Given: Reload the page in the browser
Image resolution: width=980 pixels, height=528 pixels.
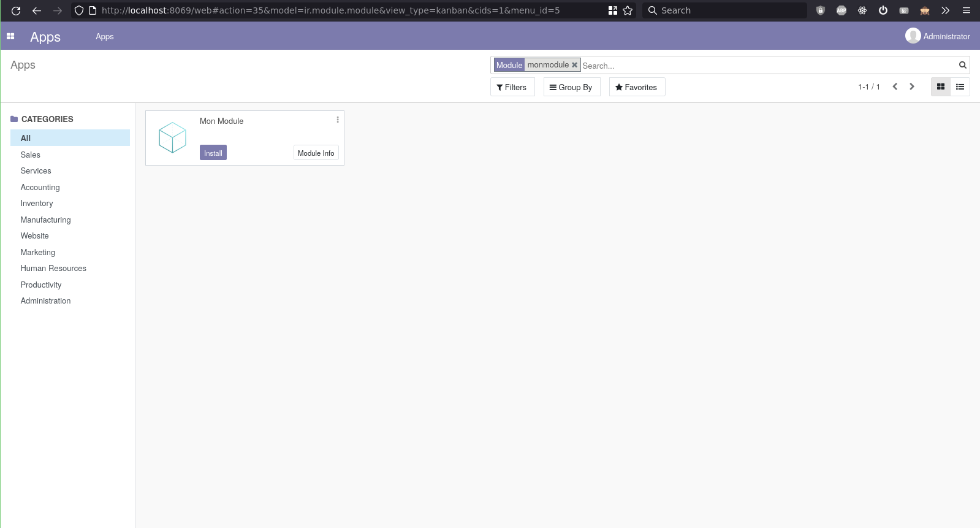Looking at the screenshot, I should pos(16,10).
